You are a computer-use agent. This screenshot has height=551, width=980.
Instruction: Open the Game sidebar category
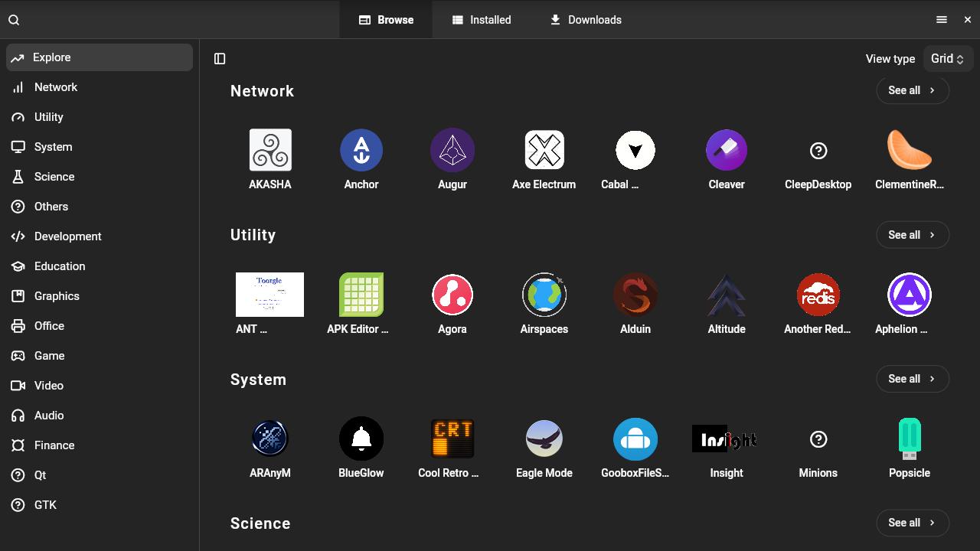[x=100, y=356]
